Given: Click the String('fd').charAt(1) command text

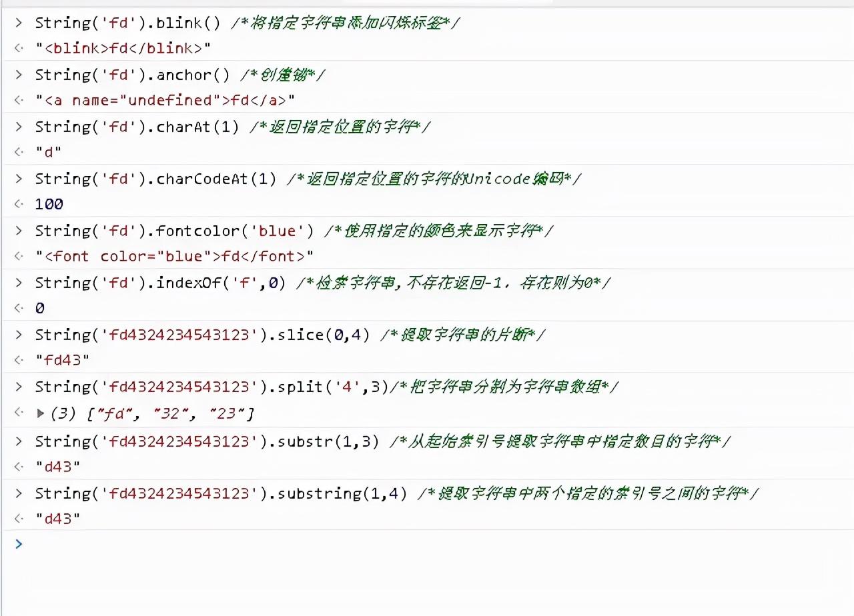Looking at the screenshot, I should pos(137,127).
